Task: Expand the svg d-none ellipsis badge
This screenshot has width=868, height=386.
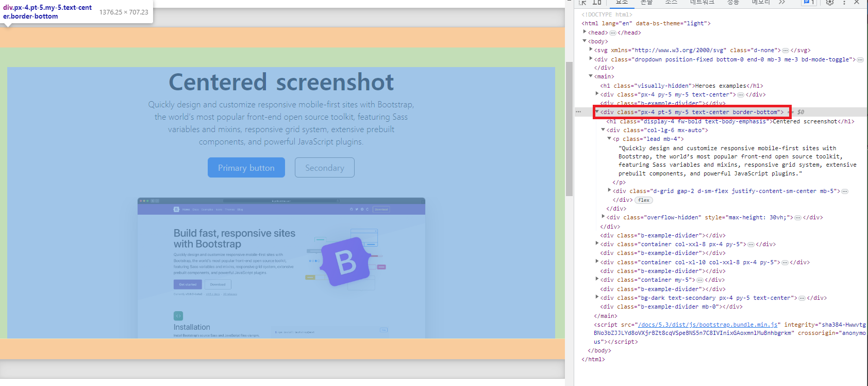Action: coord(786,51)
